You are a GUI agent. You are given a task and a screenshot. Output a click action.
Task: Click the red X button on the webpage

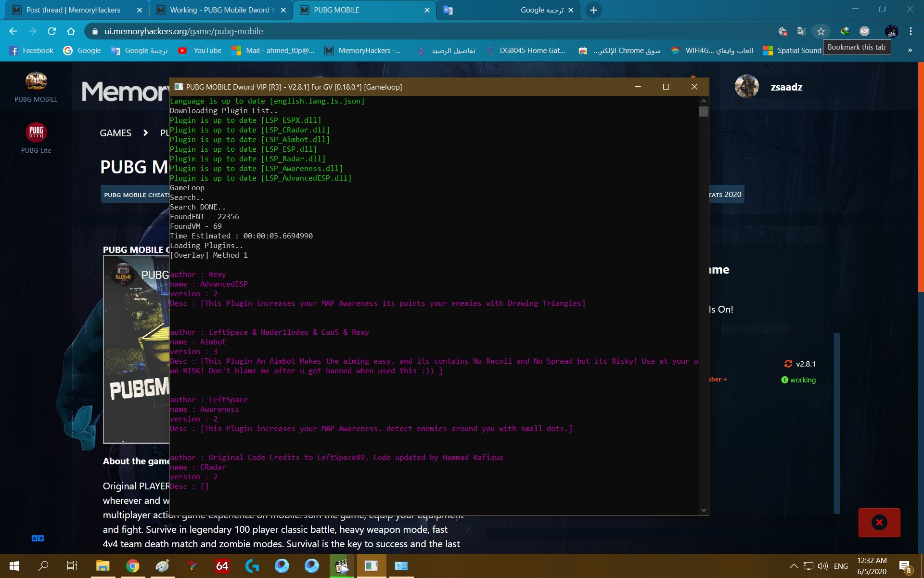[x=879, y=523]
